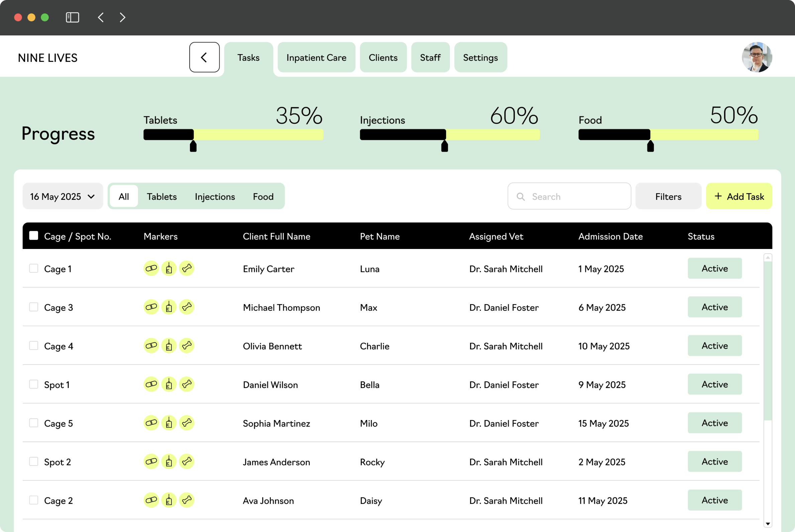795x532 pixels.
Task: Click the tablet pill marker for Cage 4
Action: point(151,346)
